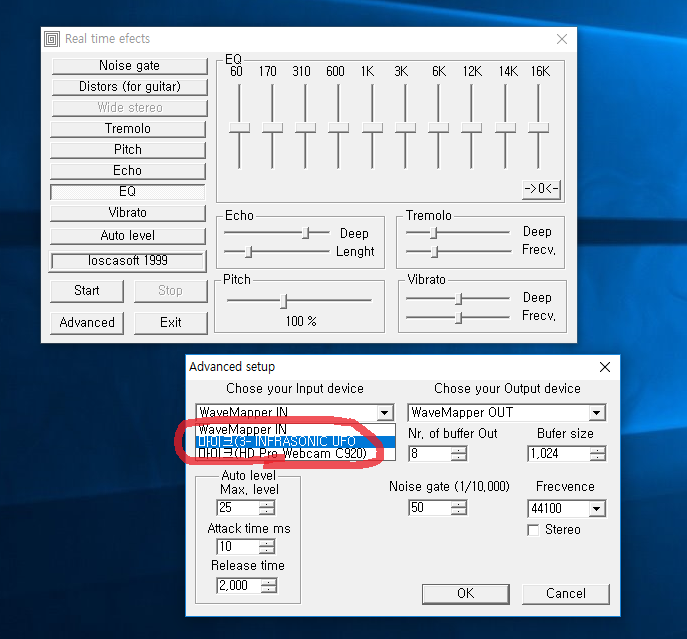Click the Vibrato Frecv. slider
Viewport: 687px width, 639px height.
(x=458, y=317)
